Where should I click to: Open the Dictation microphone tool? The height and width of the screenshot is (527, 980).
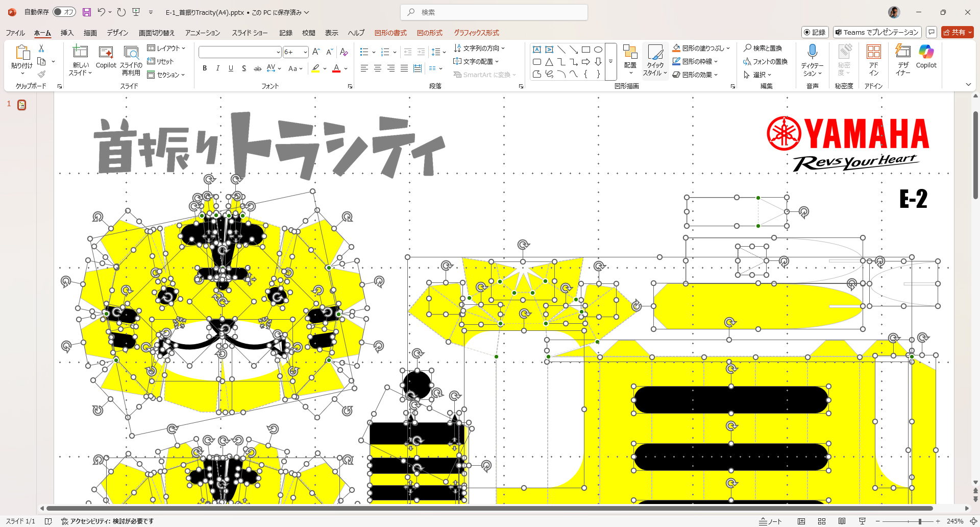(x=812, y=60)
